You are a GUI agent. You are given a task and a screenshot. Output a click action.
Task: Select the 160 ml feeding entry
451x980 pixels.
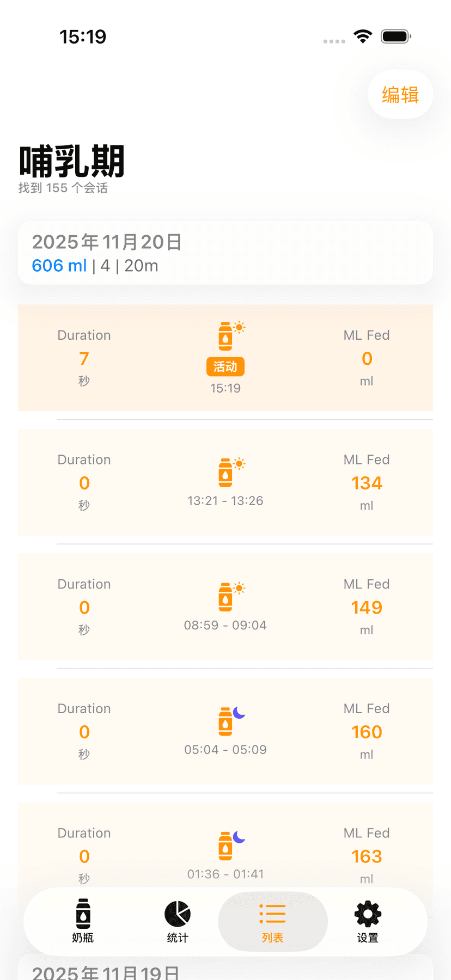[367, 732]
